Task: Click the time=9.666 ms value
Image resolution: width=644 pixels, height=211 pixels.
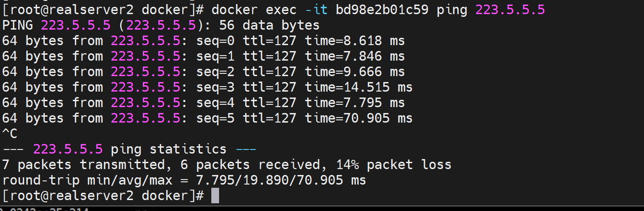Action: click(x=355, y=72)
